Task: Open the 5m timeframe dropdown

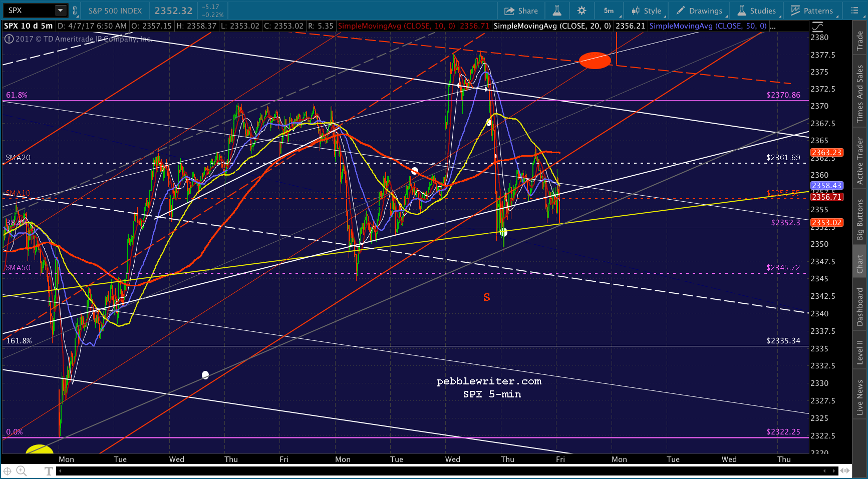Action: [610, 11]
